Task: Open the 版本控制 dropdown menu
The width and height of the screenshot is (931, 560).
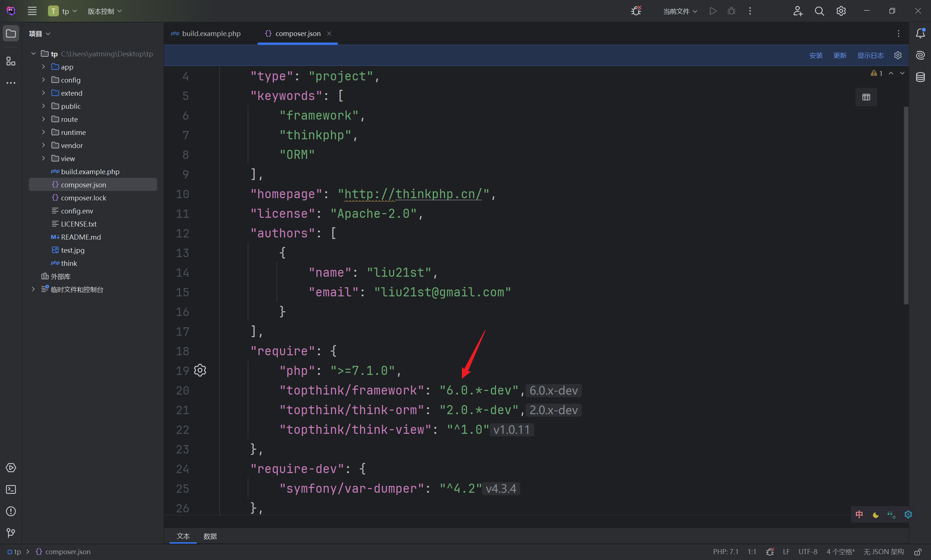Action: click(x=104, y=11)
